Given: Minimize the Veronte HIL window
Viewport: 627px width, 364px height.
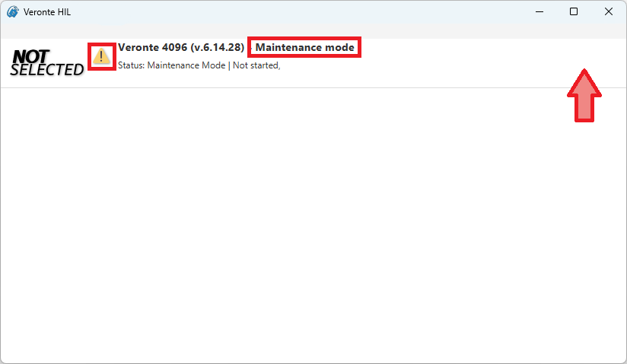Looking at the screenshot, I should point(539,11).
